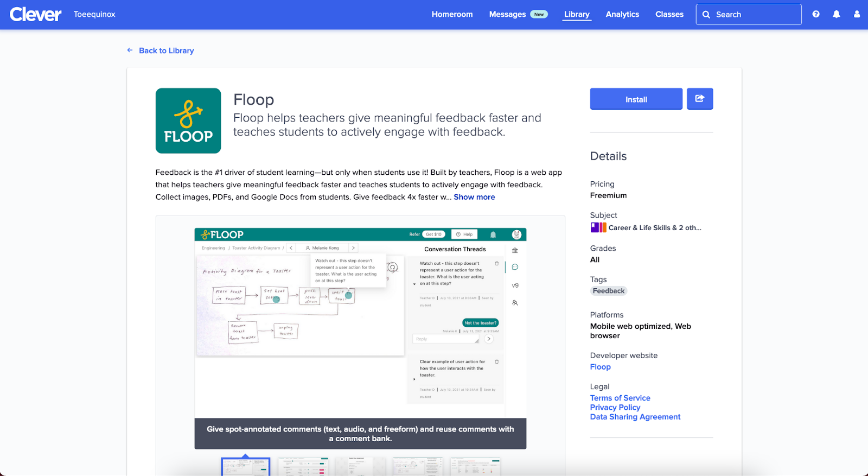Open the Messages tab

coord(507,14)
